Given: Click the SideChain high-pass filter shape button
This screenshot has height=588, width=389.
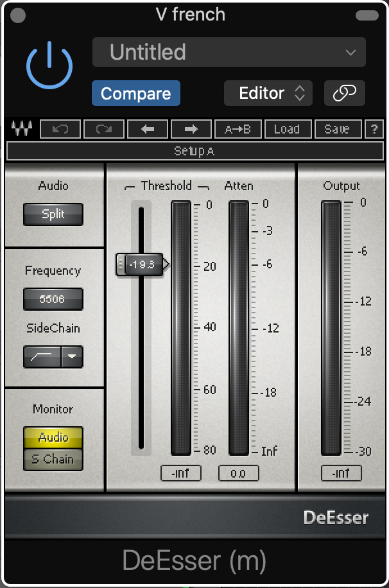Looking at the screenshot, I should pyautogui.click(x=42, y=357).
